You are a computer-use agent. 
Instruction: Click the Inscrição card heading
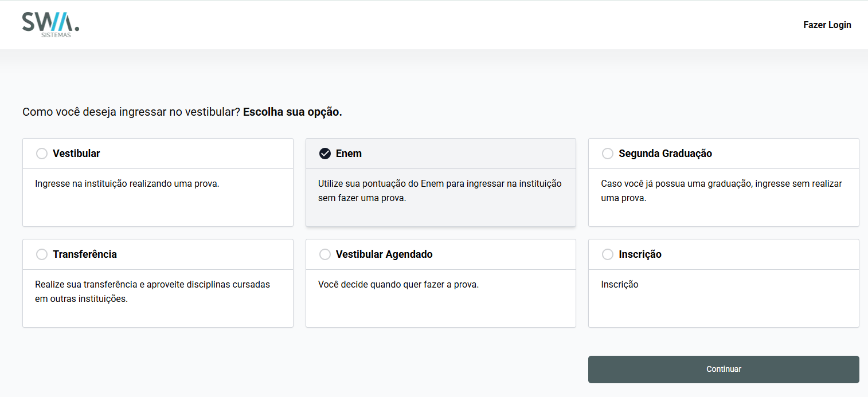640,254
